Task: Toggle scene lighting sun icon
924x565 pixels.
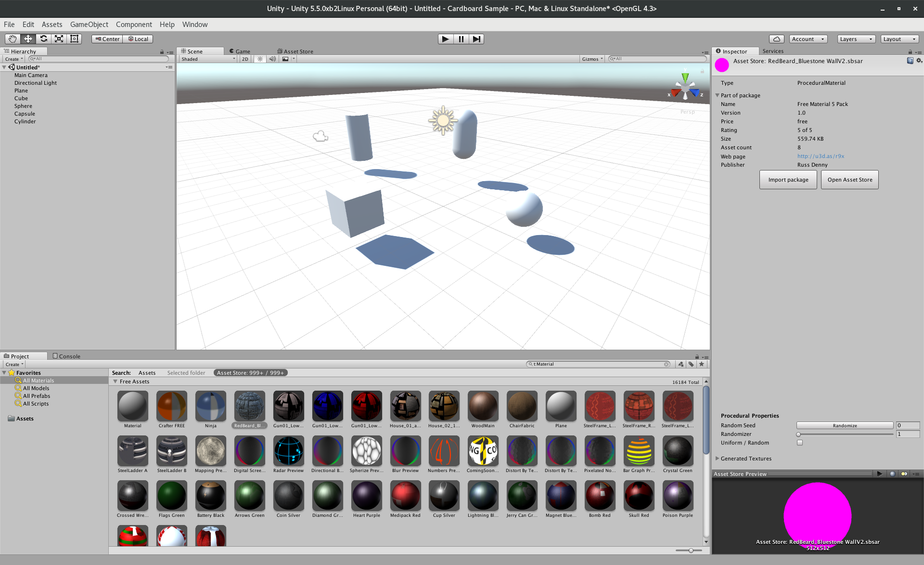Action: click(x=260, y=59)
